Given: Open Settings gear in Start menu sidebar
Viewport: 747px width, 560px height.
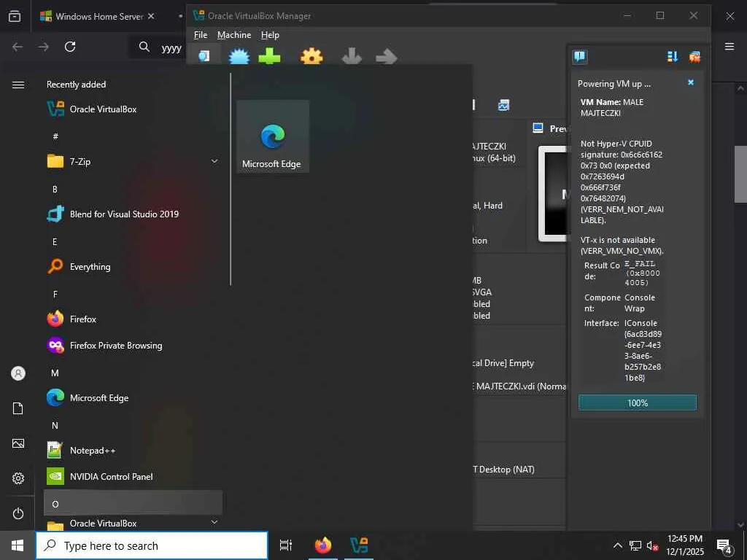Looking at the screenshot, I should coord(18,478).
